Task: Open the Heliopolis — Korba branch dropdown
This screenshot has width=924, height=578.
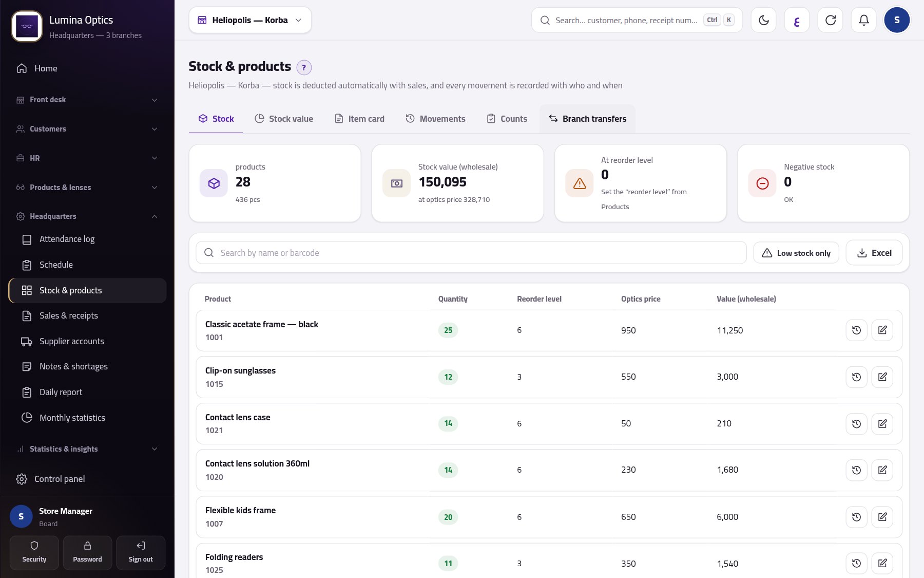Action: click(x=250, y=20)
